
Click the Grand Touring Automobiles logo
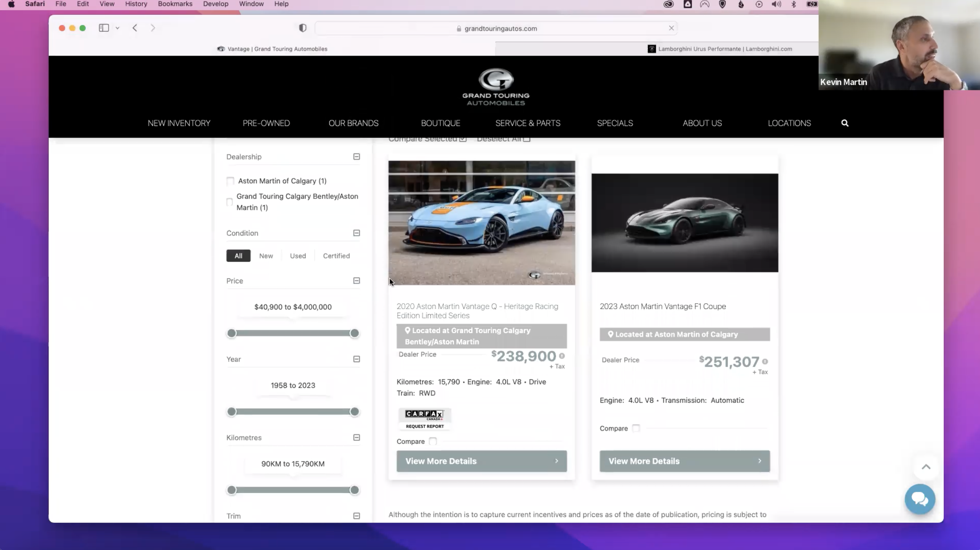[495, 87]
